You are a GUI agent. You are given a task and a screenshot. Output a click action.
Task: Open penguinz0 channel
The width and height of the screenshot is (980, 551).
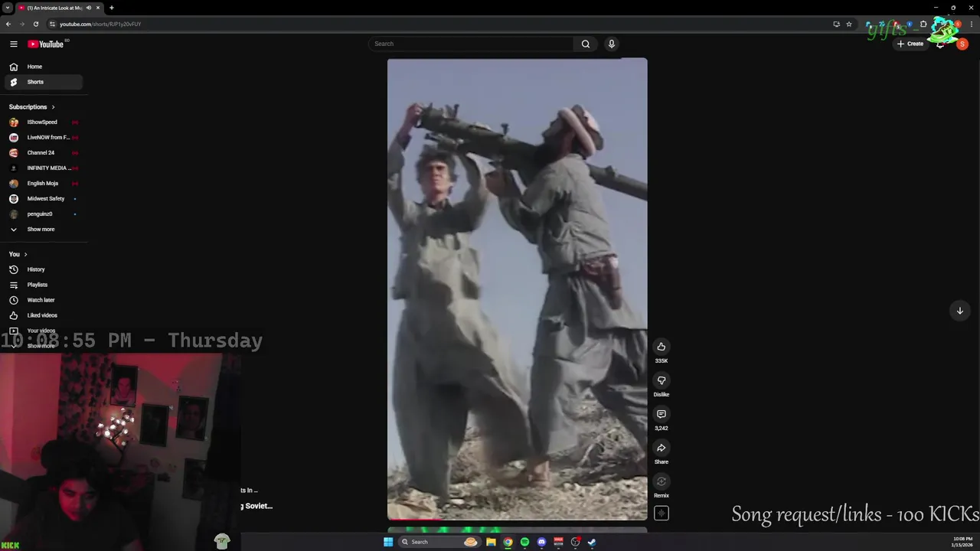coord(44,214)
